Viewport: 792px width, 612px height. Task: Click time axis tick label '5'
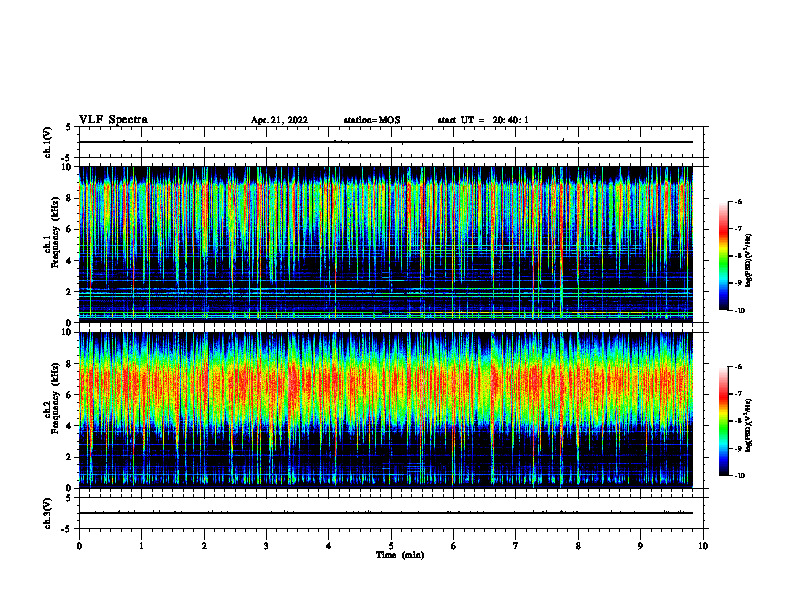(391, 546)
